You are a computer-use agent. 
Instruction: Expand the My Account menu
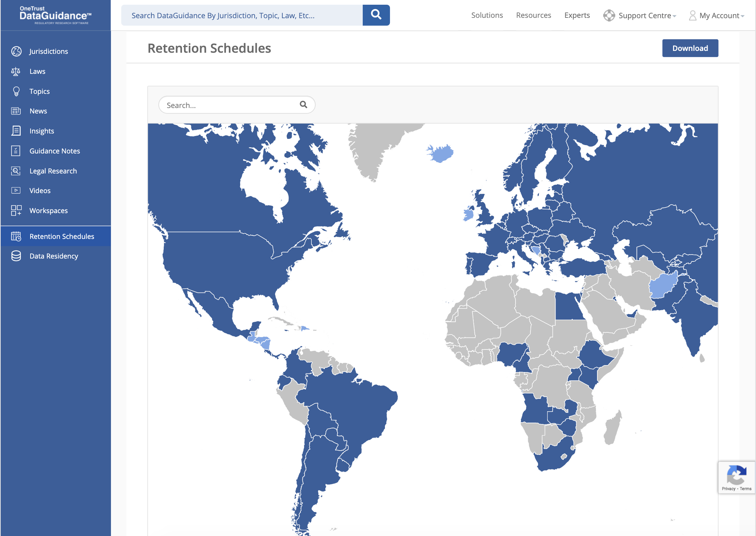coord(717,16)
